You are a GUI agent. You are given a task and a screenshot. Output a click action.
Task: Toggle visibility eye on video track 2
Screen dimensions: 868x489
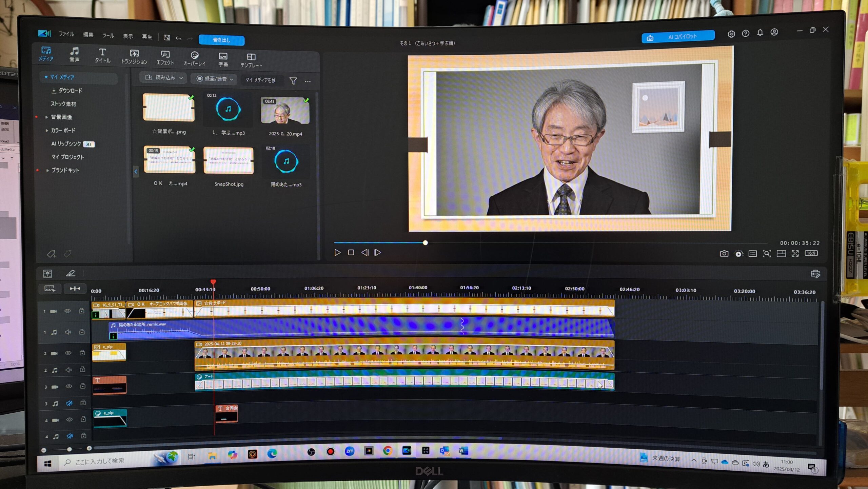(68, 353)
